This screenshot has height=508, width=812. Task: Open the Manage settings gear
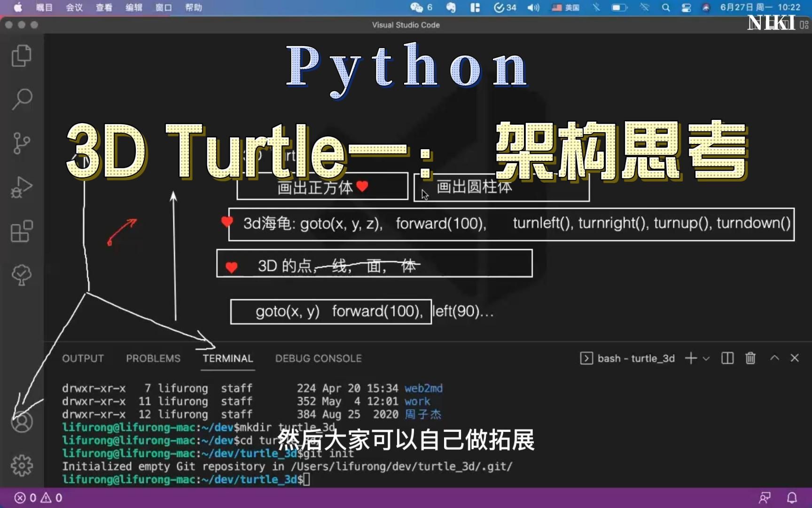tap(21, 465)
